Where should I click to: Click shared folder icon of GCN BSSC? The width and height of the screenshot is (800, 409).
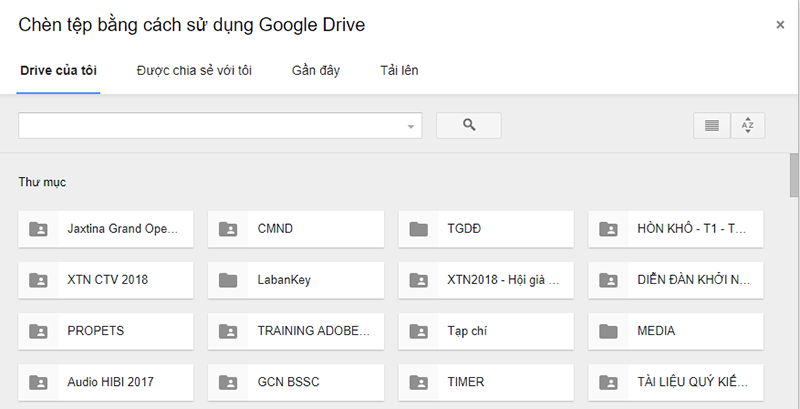228,382
